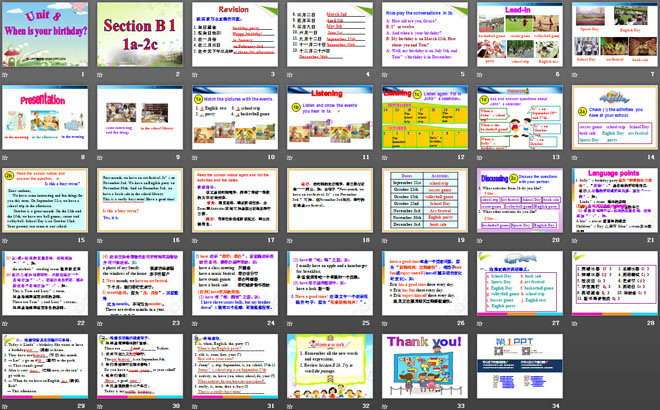This screenshot has width=660, height=410.
Task: Select slide 24 about 'have' usage
Action: 235,283
